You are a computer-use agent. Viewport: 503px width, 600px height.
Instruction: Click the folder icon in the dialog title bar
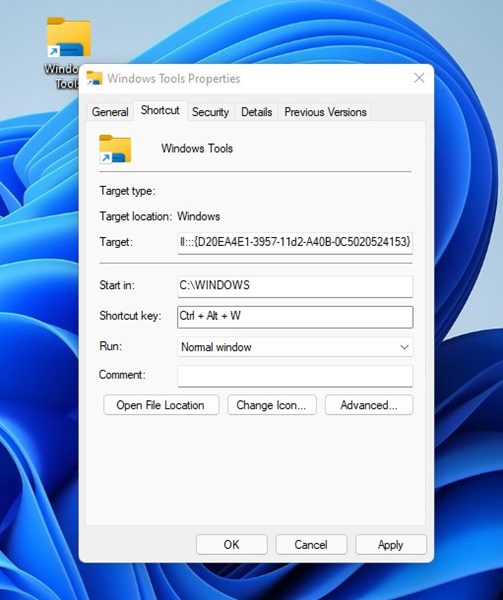click(94, 78)
